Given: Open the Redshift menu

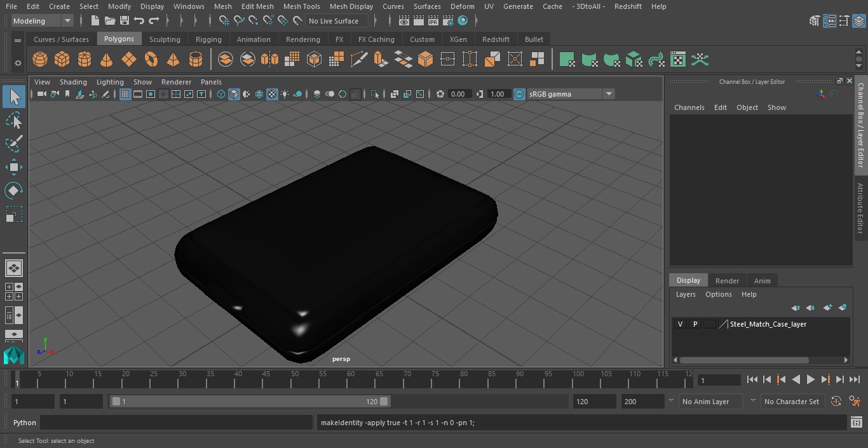Looking at the screenshot, I should click(628, 6).
